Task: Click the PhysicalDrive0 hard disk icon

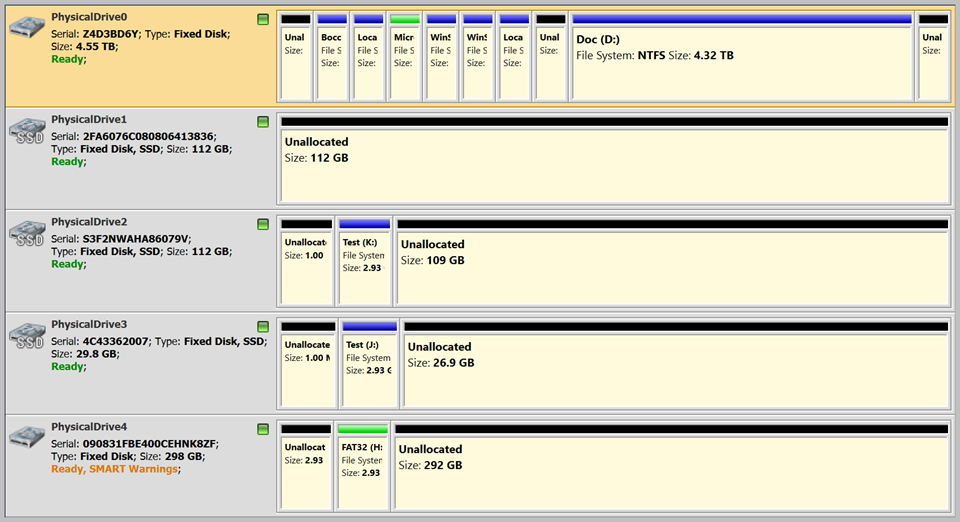Action: 27,27
